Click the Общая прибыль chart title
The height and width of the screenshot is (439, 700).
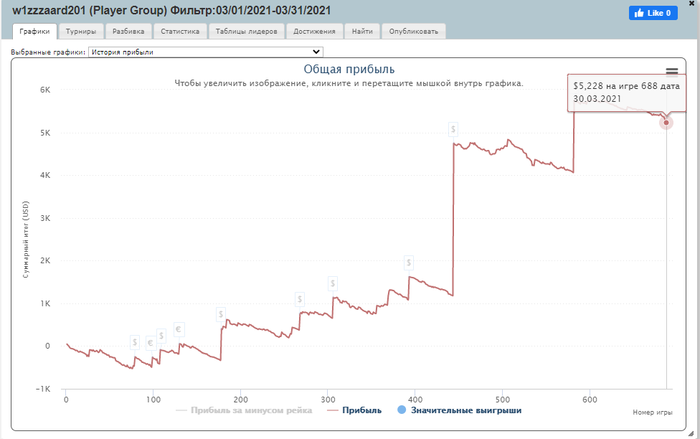click(x=349, y=69)
